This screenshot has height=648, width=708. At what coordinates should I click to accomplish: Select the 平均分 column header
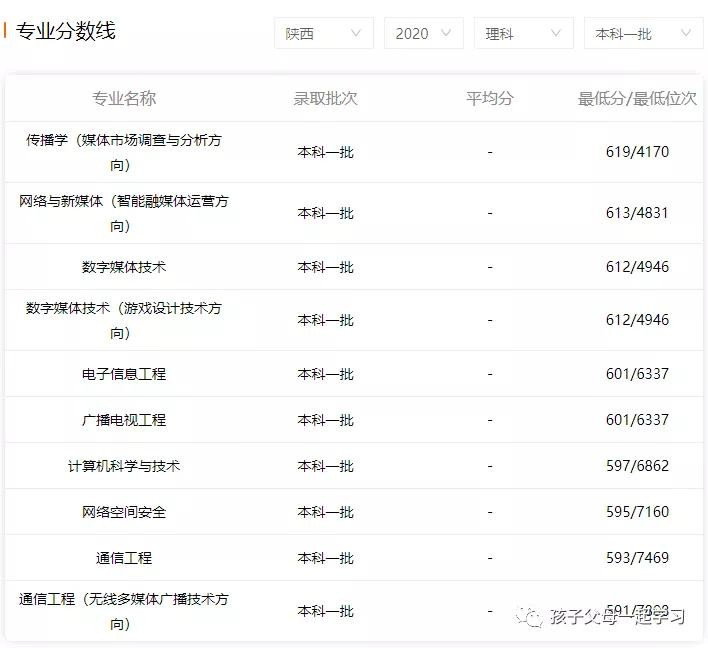[490, 98]
